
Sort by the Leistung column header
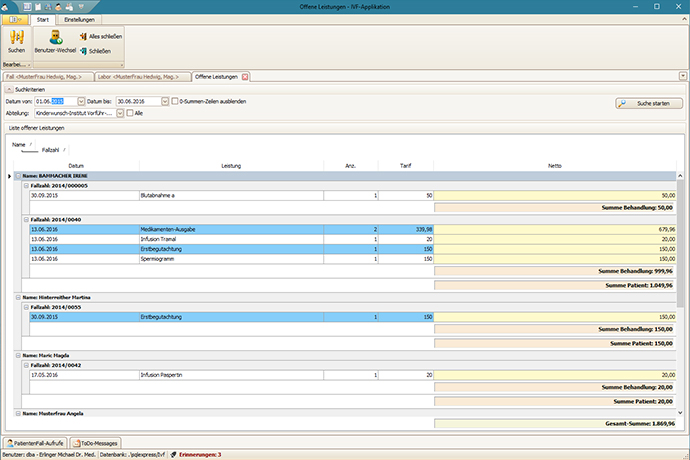(231, 166)
